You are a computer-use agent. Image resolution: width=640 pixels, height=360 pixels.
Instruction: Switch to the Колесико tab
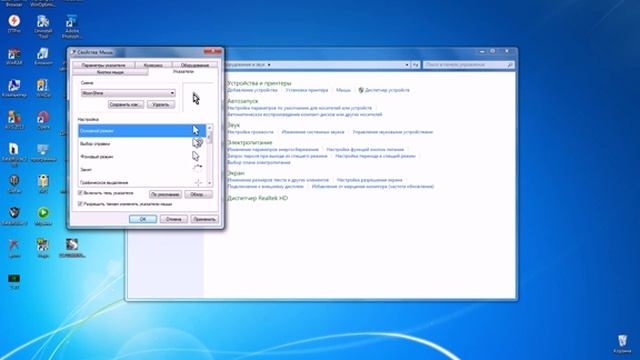click(153, 65)
